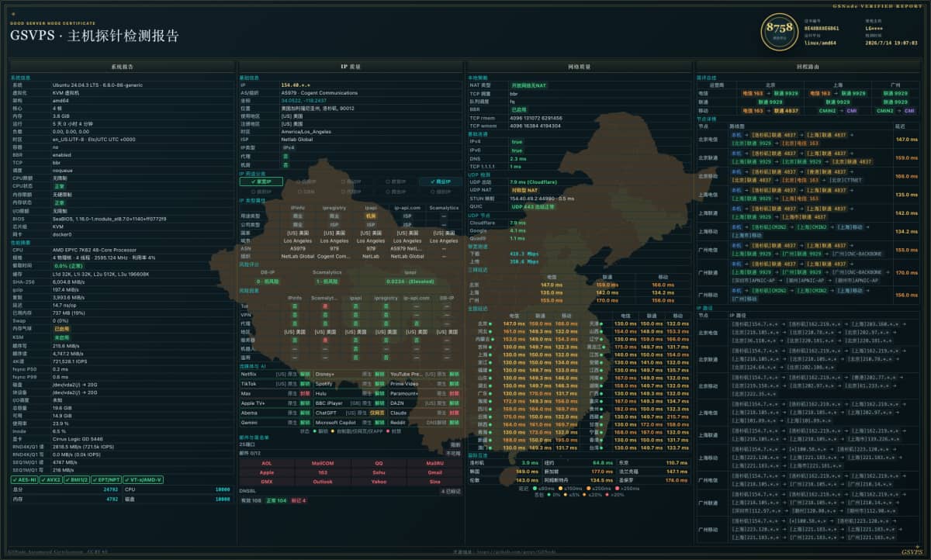Click the TikTok streaming unlock row
The width and height of the screenshot is (931, 560).
pyautogui.click(x=275, y=383)
